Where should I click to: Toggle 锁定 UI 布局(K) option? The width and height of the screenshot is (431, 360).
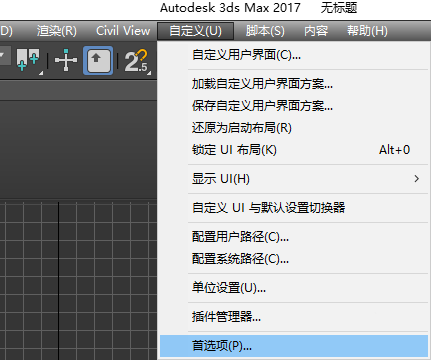[293, 150]
